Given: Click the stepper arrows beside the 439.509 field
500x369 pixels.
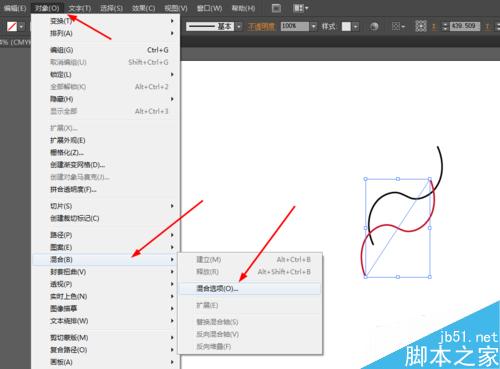Looking at the screenshot, I should 445,26.
